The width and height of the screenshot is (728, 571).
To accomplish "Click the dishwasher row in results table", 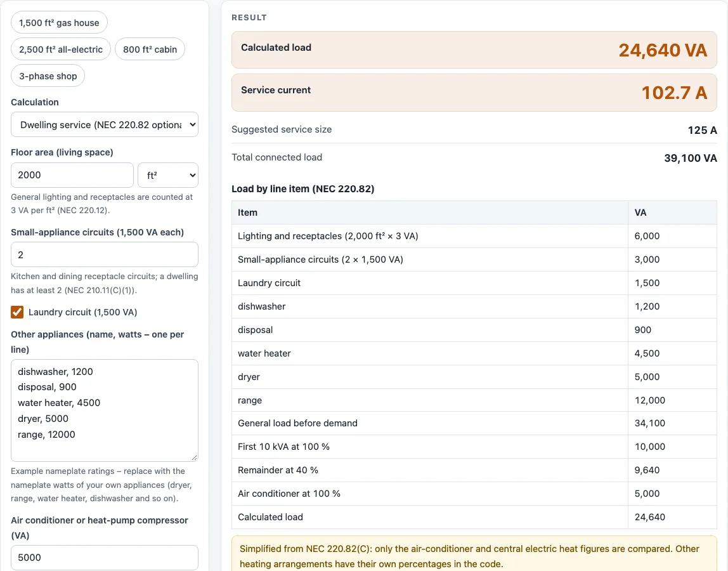I will pyautogui.click(x=474, y=306).
